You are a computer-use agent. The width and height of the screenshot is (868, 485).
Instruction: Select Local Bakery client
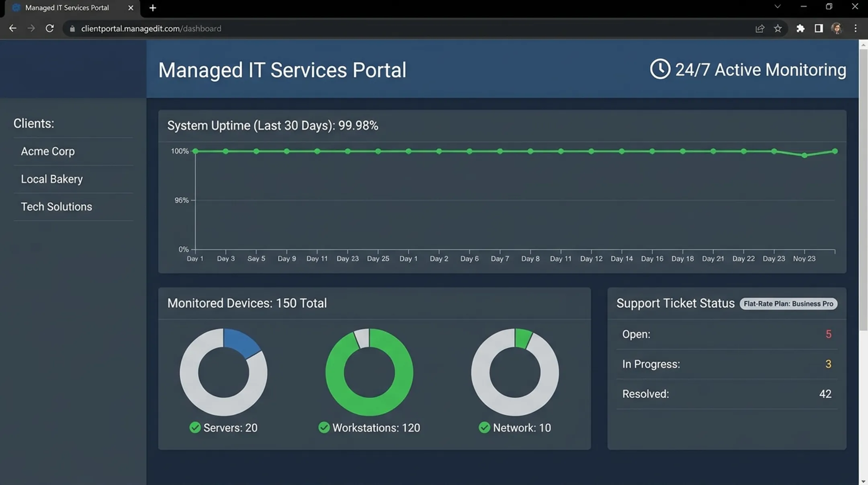tap(73, 179)
